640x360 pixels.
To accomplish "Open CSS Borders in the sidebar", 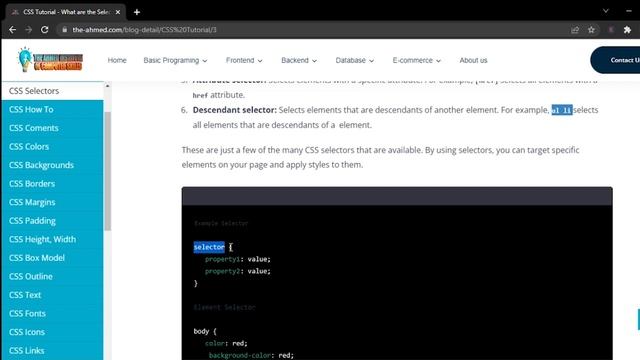I will (52, 184).
